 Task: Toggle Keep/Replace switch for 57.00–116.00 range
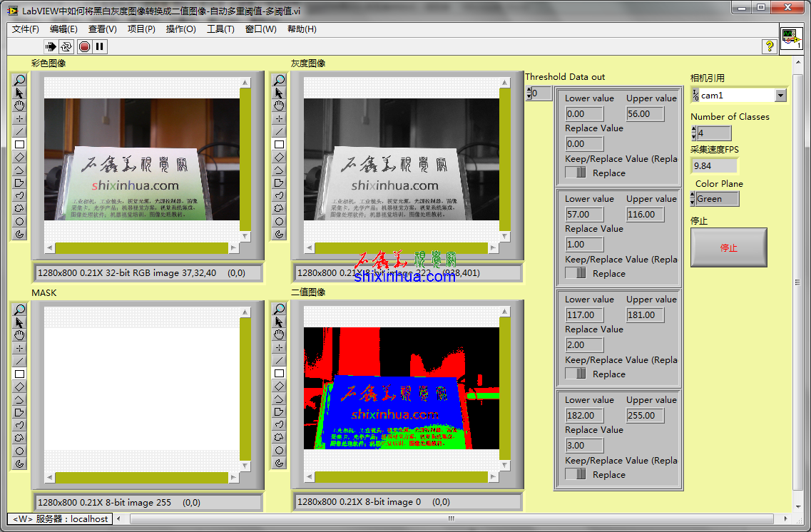[x=576, y=273]
